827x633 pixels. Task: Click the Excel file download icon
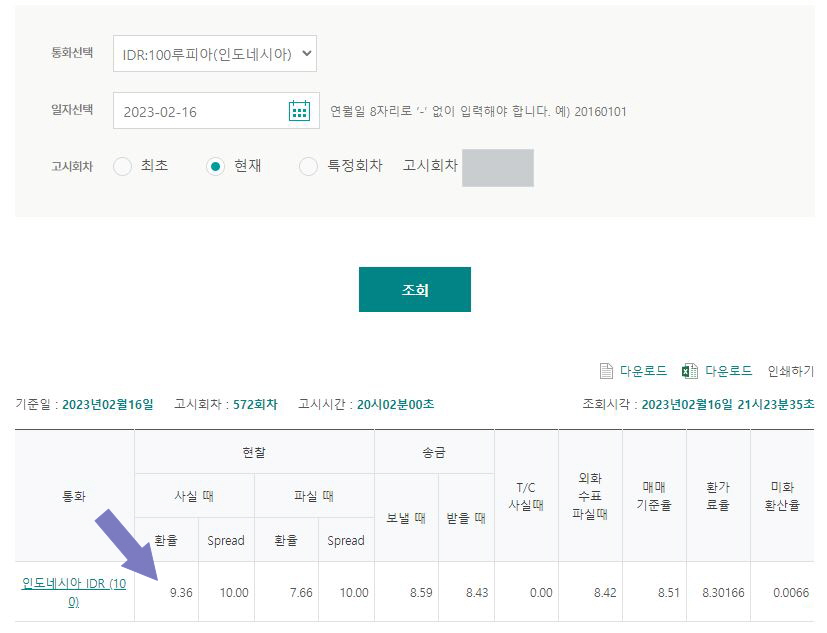tap(689, 371)
